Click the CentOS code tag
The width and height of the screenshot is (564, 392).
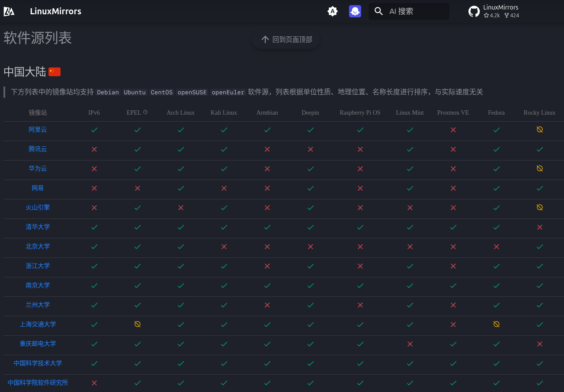(x=162, y=92)
